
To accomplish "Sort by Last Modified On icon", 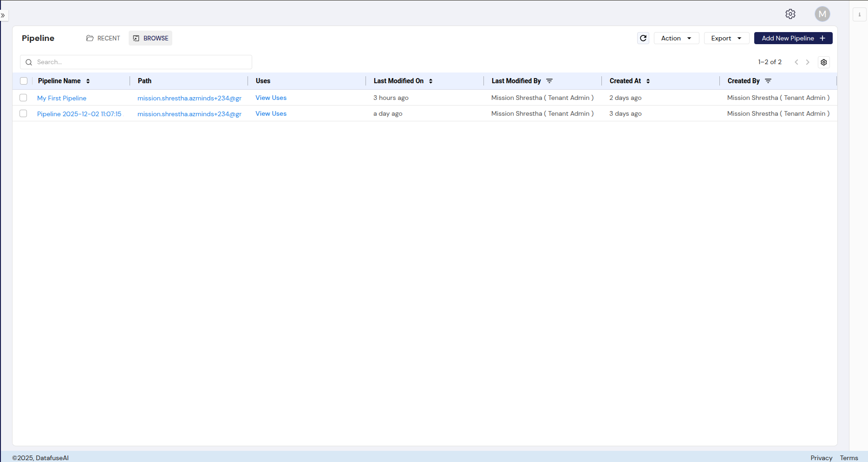I will click(x=431, y=81).
